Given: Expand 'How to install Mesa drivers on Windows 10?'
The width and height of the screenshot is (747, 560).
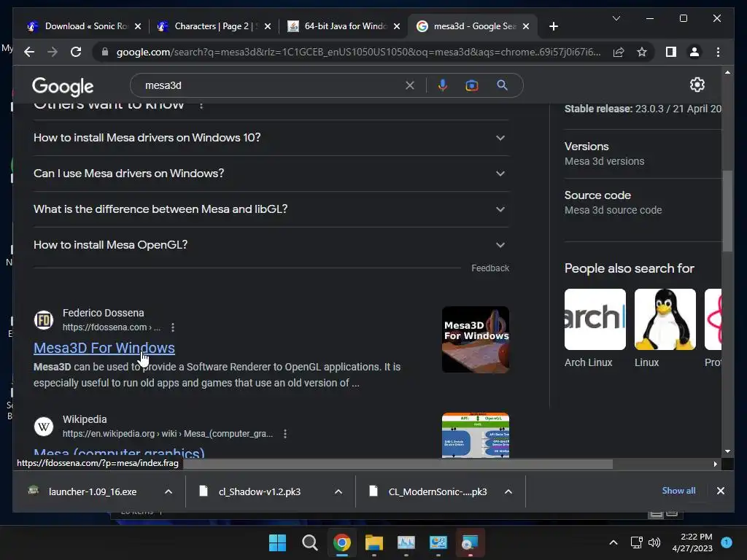Looking at the screenshot, I should tap(271, 138).
